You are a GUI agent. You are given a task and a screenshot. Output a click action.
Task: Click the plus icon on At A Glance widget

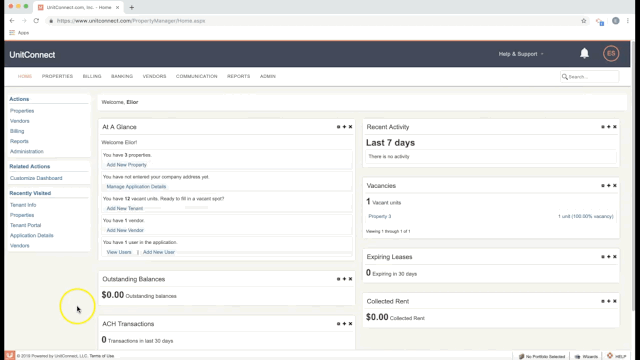(344, 127)
